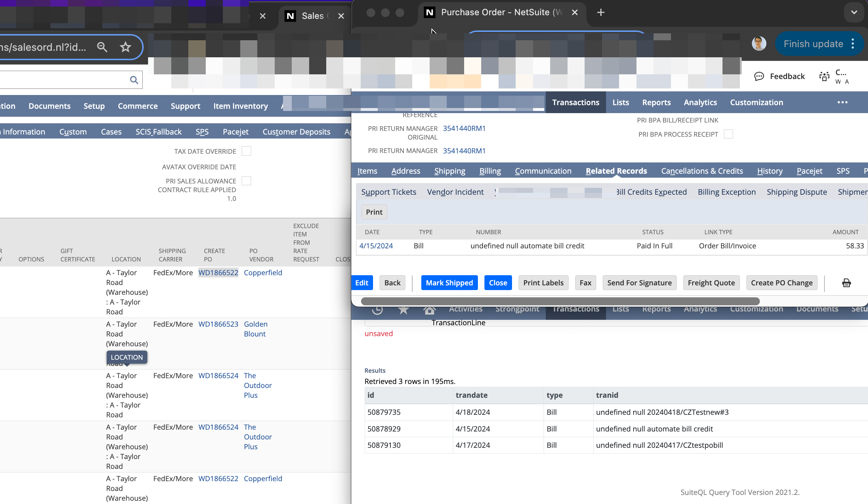The image size is (868, 504).
Task: Open the Chrome profile avatar
Action: coord(759,44)
